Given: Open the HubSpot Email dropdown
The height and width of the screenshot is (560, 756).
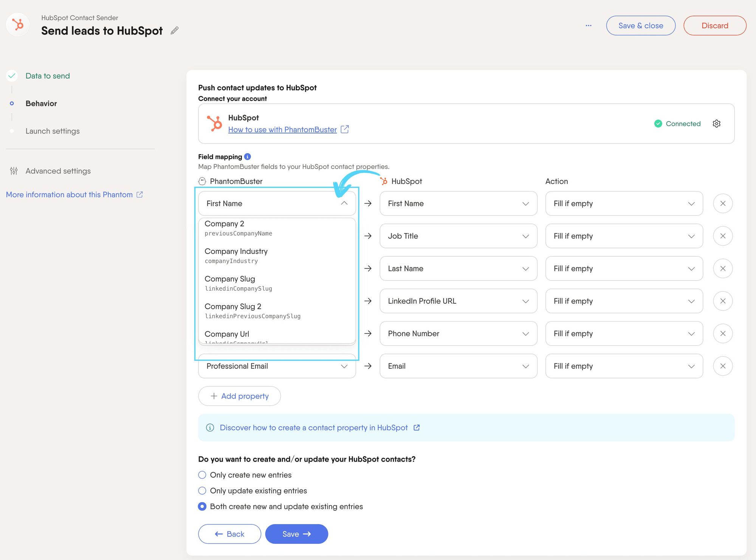Looking at the screenshot, I should (x=458, y=366).
